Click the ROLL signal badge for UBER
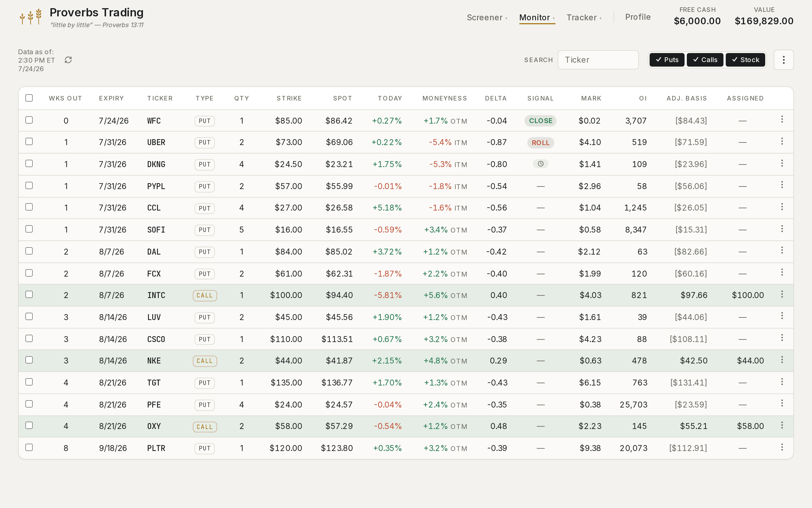This screenshot has height=508, width=812. click(x=540, y=143)
